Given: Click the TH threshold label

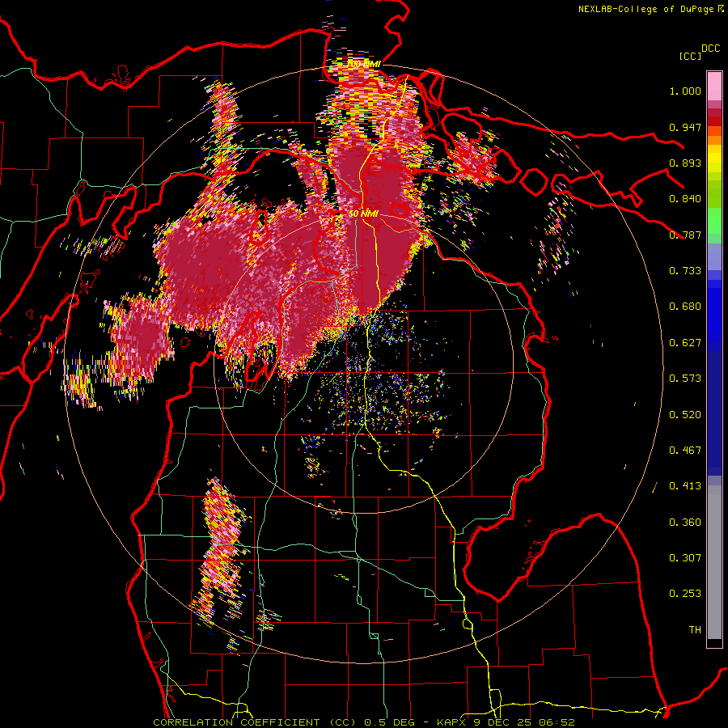Looking at the screenshot, I should (x=695, y=630).
